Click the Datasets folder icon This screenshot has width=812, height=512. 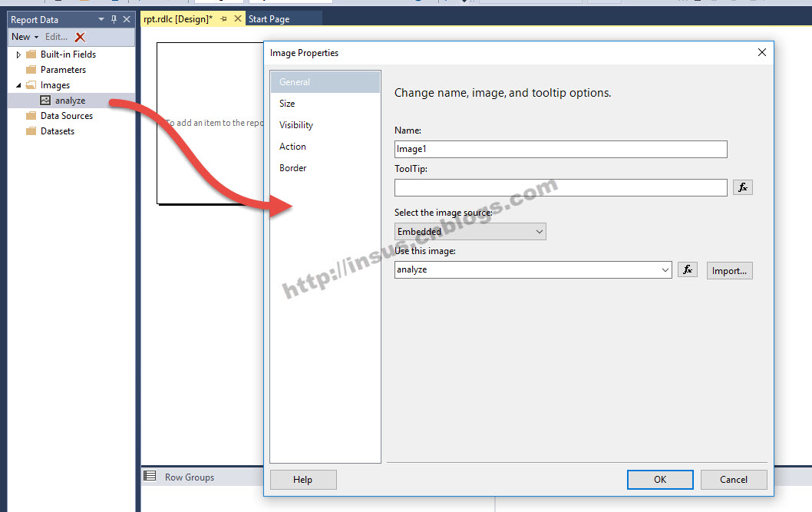pyautogui.click(x=31, y=131)
